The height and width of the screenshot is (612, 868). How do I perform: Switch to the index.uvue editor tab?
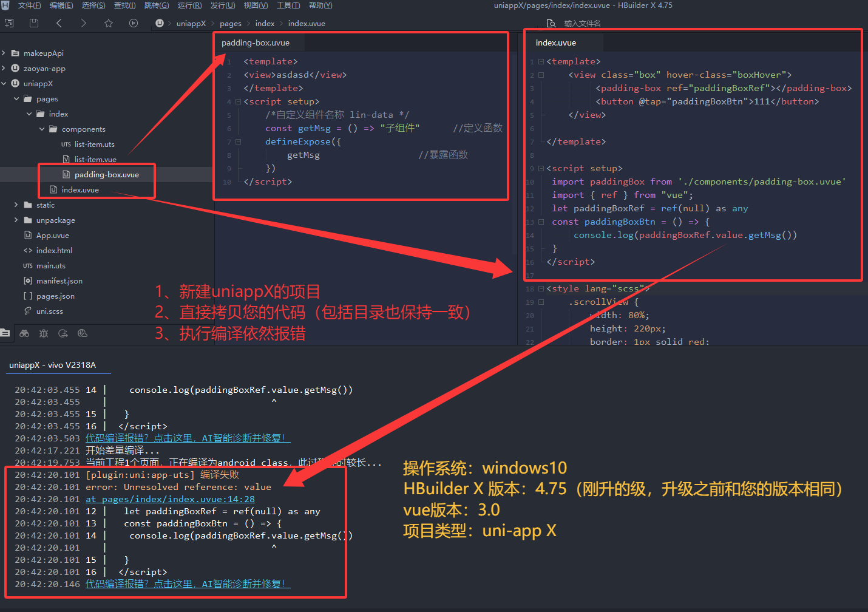point(556,43)
